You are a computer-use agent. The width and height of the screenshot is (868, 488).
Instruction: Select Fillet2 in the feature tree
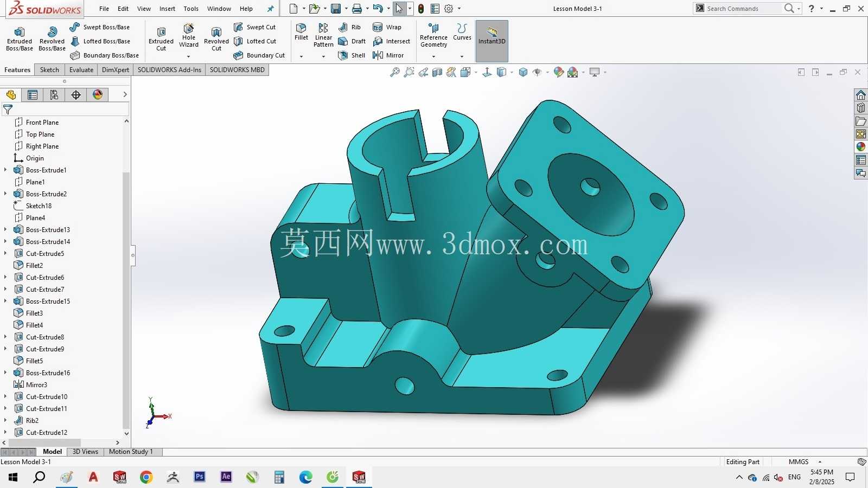[x=28, y=265]
